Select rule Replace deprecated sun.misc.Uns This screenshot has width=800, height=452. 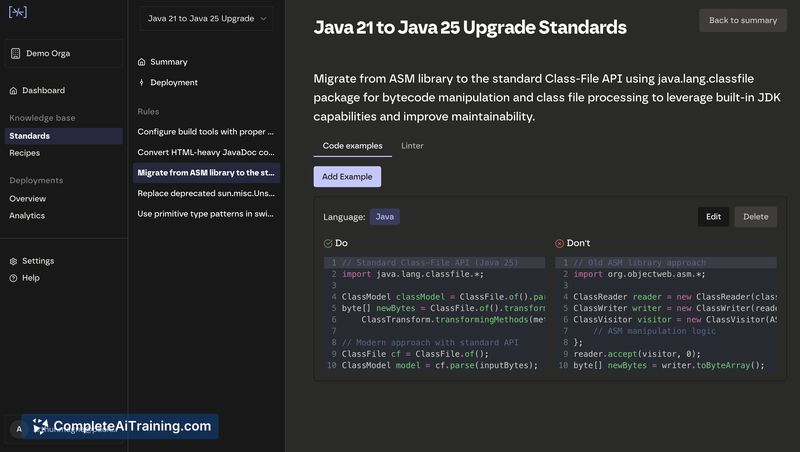206,193
